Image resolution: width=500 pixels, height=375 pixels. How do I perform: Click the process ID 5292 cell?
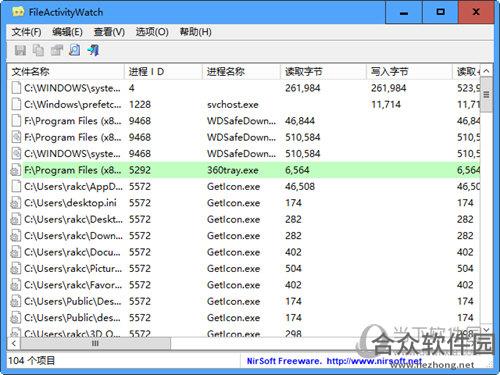coord(140,170)
